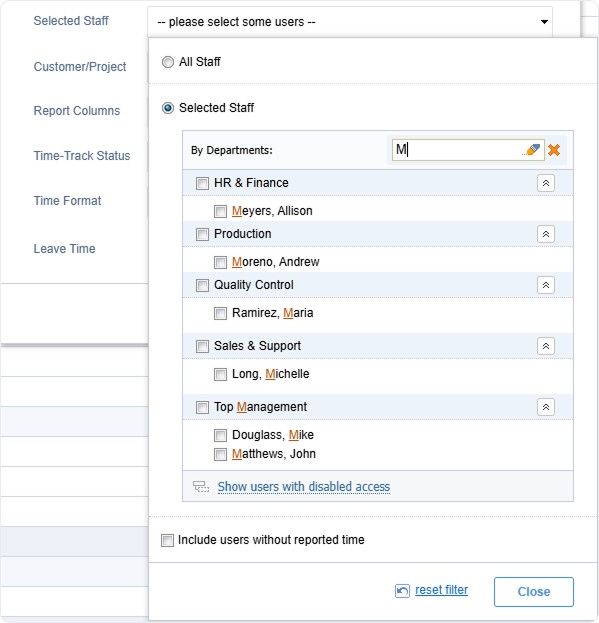Image resolution: width=599 pixels, height=623 pixels.
Task: Click the Matthews, John name
Action: pos(274,453)
